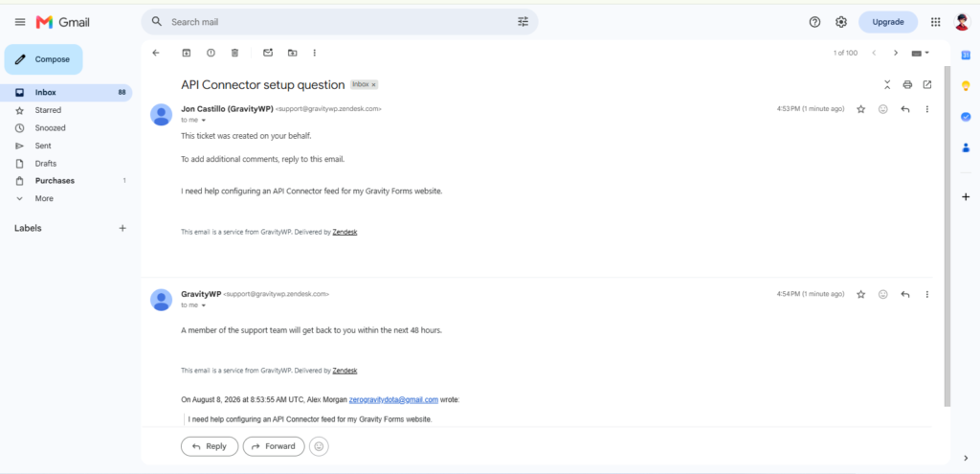The image size is (980, 474).
Task: Click the GravityWP sender avatar
Action: [x=162, y=300]
